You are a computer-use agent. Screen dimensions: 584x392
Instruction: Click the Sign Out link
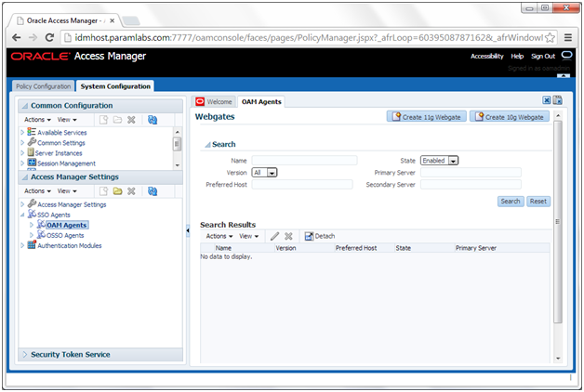(543, 56)
